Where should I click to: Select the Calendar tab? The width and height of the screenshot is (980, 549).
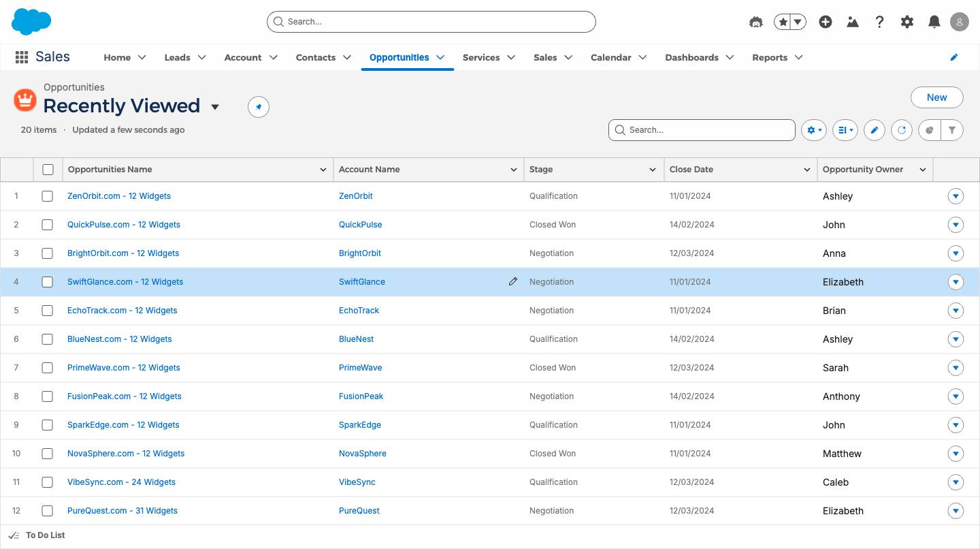pyautogui.click(x=611, y=57)
